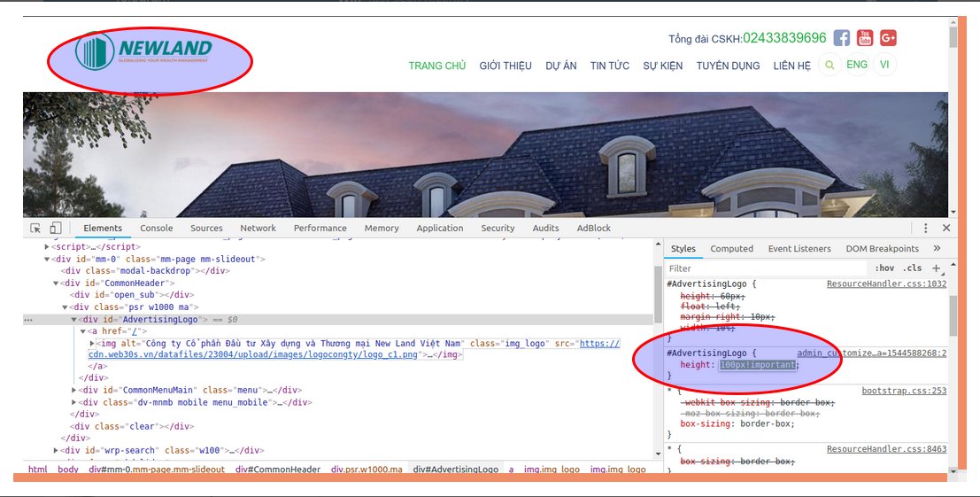Go to TRANG CHỦ page
Image resolution: width=980 pixels, height=497 pixels.
coord(437,66)
